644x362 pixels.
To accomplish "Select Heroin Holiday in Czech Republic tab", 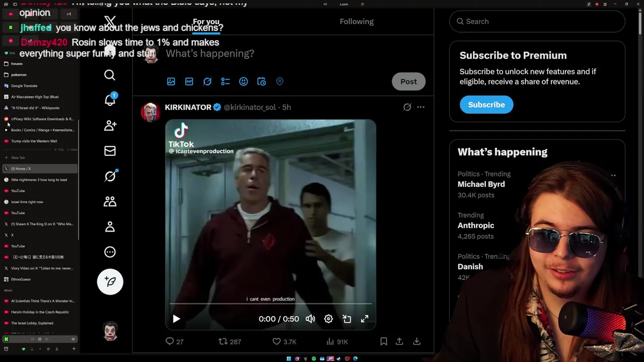I will tap(40, 312).
